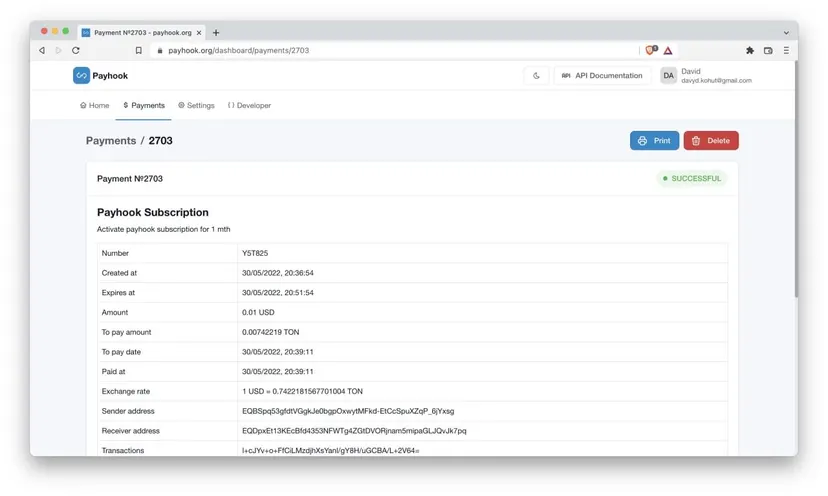Click the page vertical scrollbar
This screenshot has height=496, width=828.
[796, 180]
